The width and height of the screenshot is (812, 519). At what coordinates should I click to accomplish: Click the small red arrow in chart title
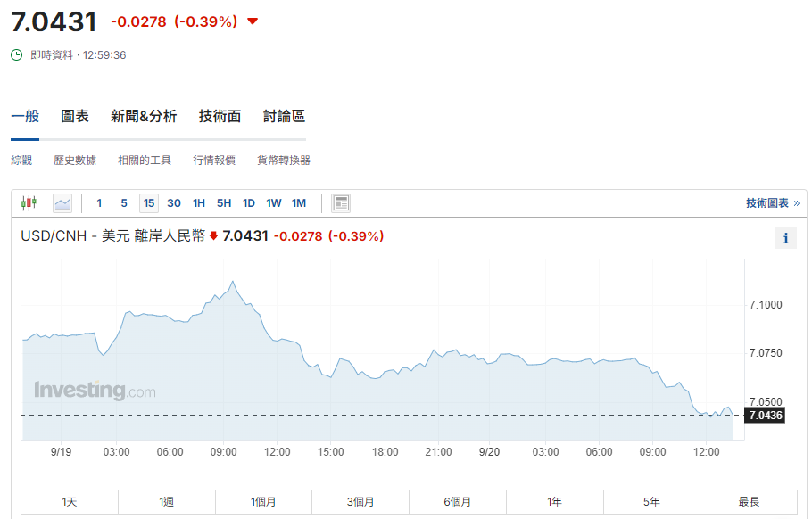pos(214,236)
